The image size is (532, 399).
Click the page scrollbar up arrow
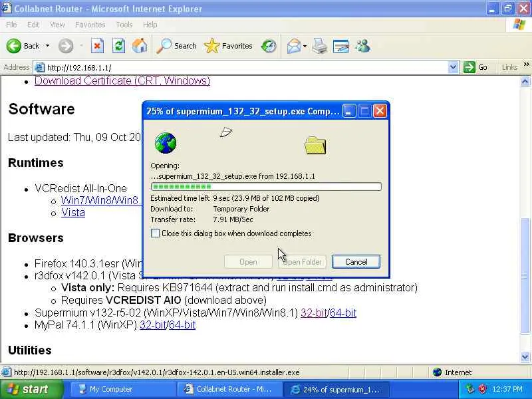pyautogui.click(x=525, y=81)
